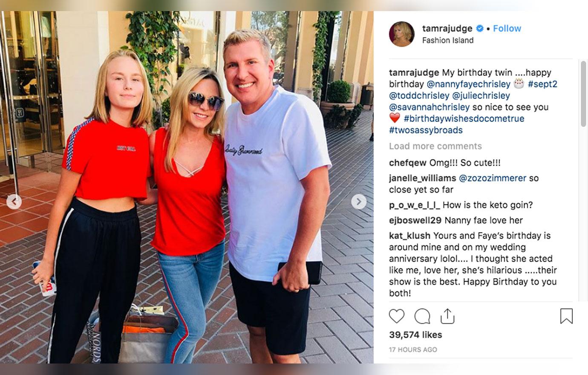Save the post with the bookmark icon
The width and height of the screenshot is (588, 375).
566,316
